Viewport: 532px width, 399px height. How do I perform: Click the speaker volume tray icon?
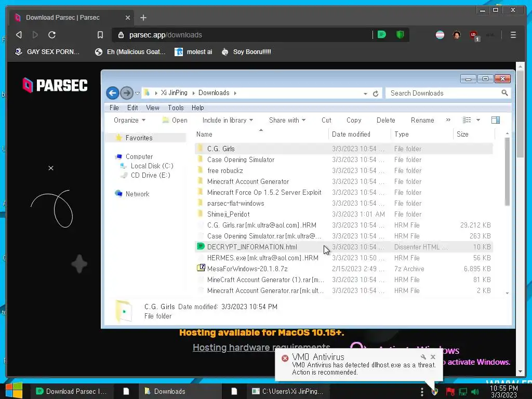(475, 392)
